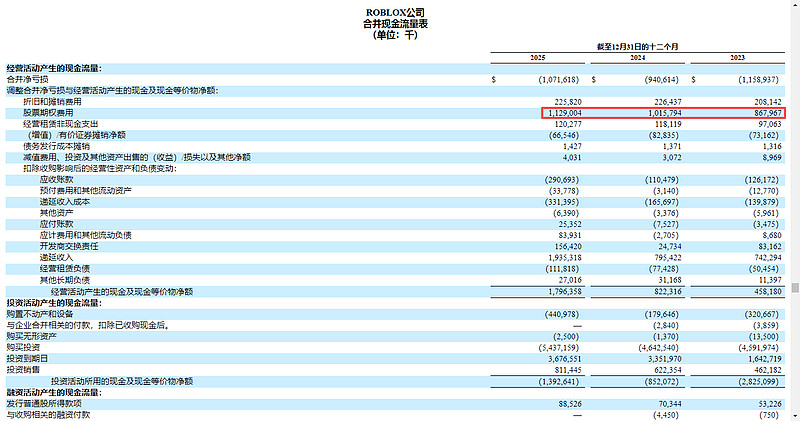The height and width of the screenshot is (421, 800).
Task: Click the 投资到期日 row label
Action: [x=27, y=359]
